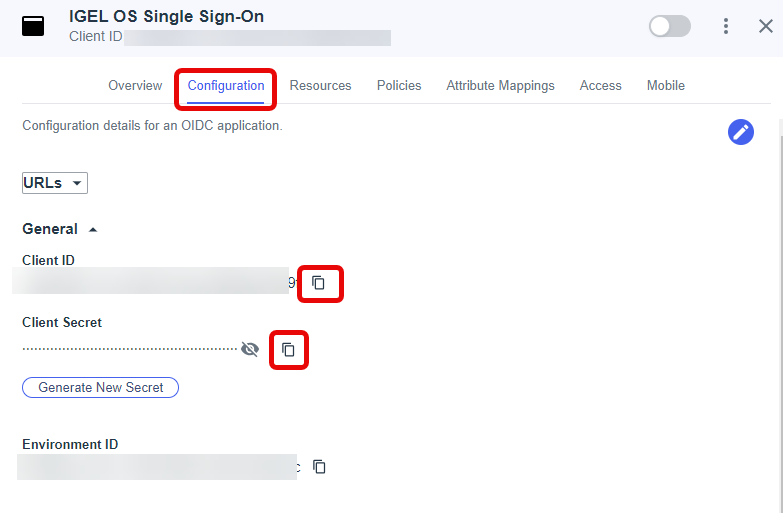This screenshot has width=783, height=513.
Task: Click the blue pencil edit icon
Action: (741, 132)
